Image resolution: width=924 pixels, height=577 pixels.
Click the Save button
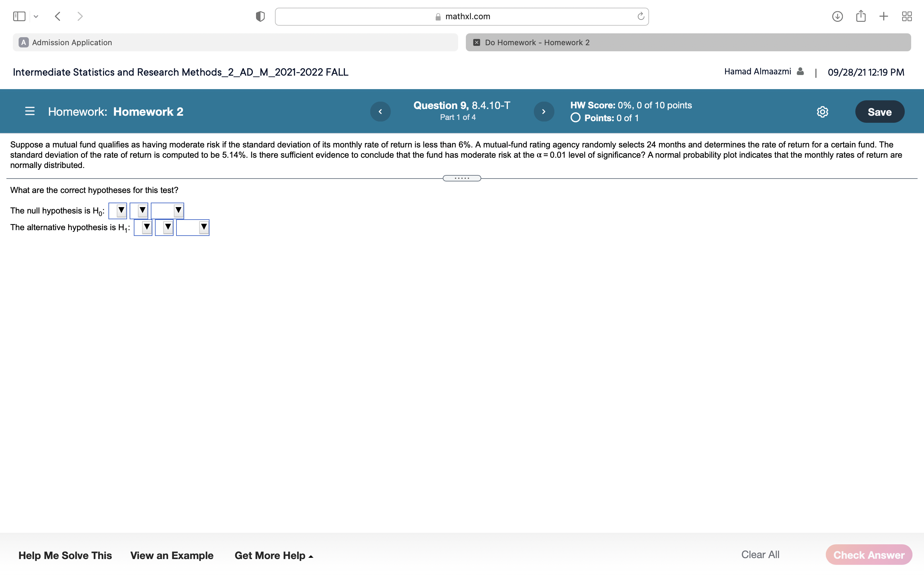point(879,112)
